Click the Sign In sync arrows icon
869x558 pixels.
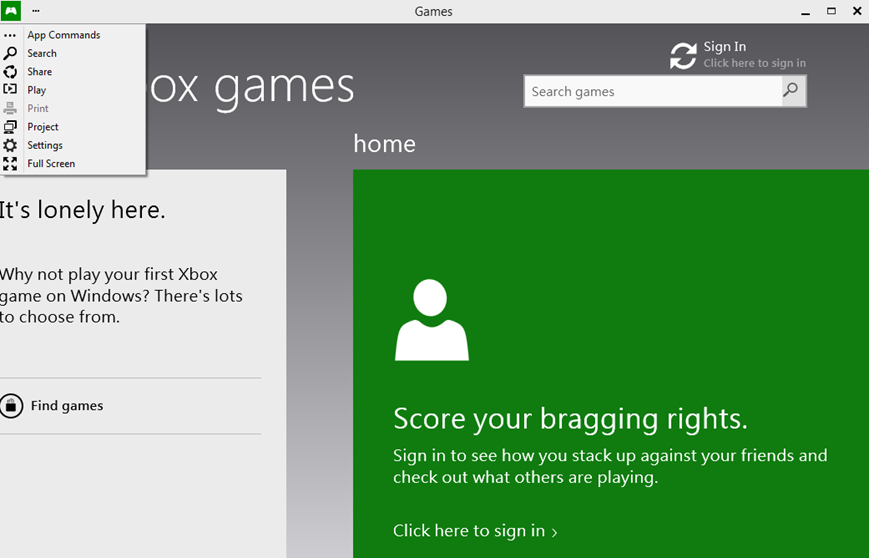tap(683, 56)
